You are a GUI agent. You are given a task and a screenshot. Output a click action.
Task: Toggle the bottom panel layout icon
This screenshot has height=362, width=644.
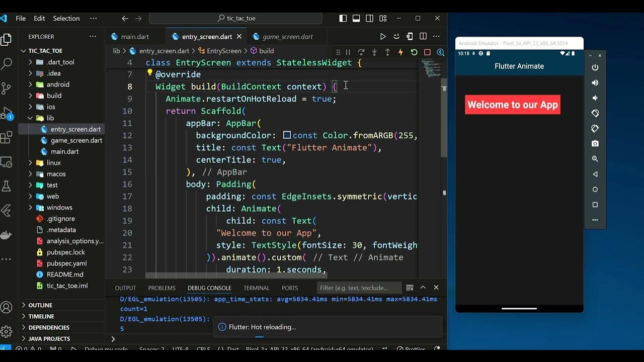coord(356,18)
